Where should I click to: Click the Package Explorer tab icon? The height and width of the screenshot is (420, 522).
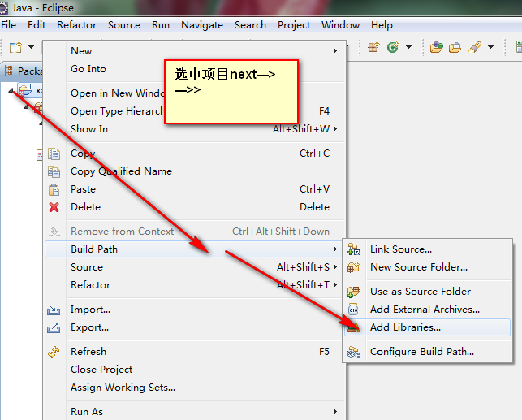click(x=9, y=71)
